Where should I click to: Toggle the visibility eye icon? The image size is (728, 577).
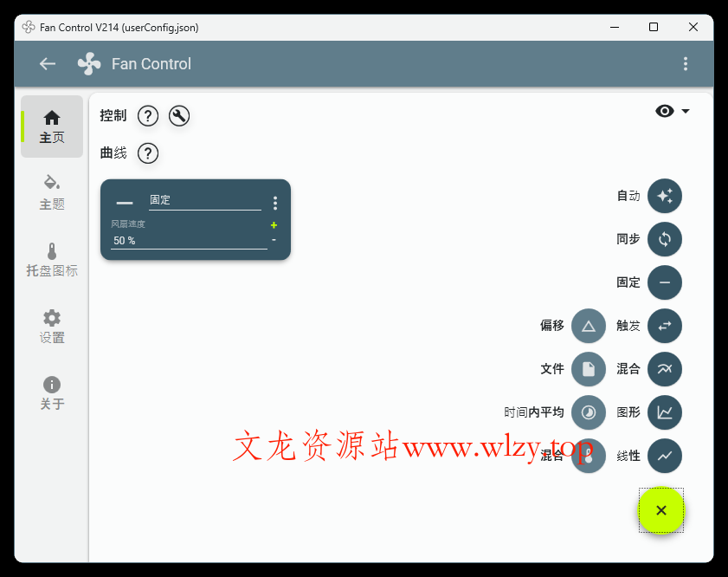[663, 110]
